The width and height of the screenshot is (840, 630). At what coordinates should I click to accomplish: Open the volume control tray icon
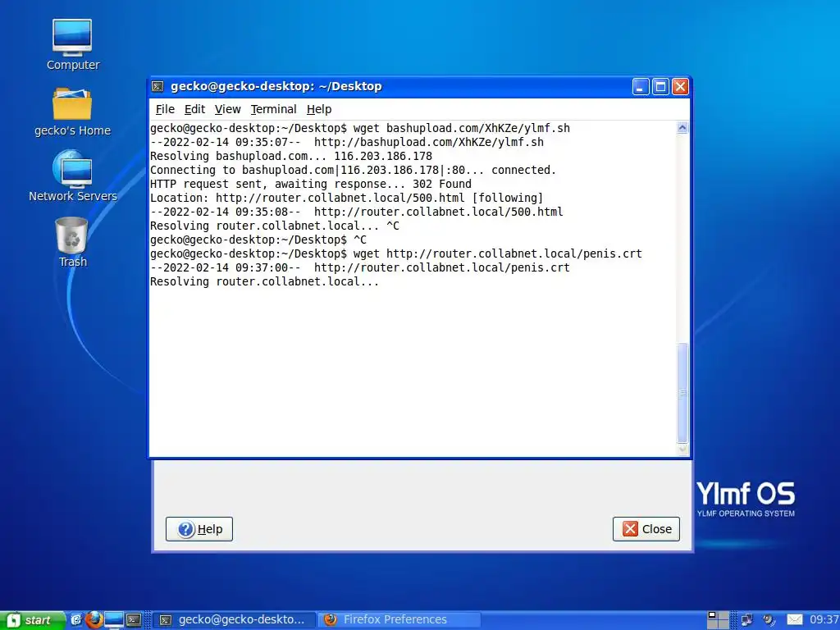pyautogui.click(x=769, y=620)
